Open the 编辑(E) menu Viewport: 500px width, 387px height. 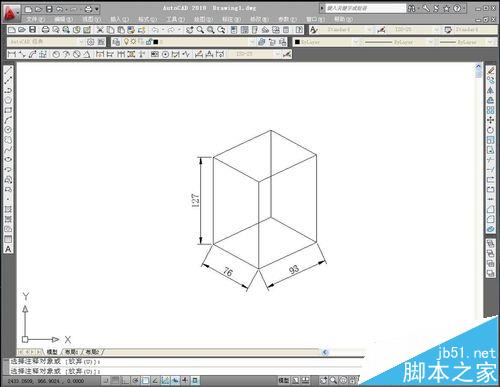[x=63, y=19]
